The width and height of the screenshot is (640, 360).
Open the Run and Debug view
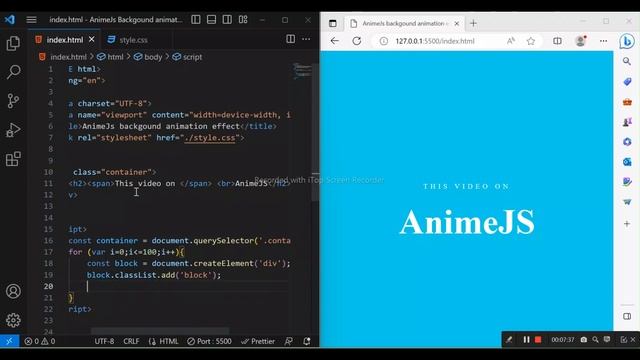13,130
